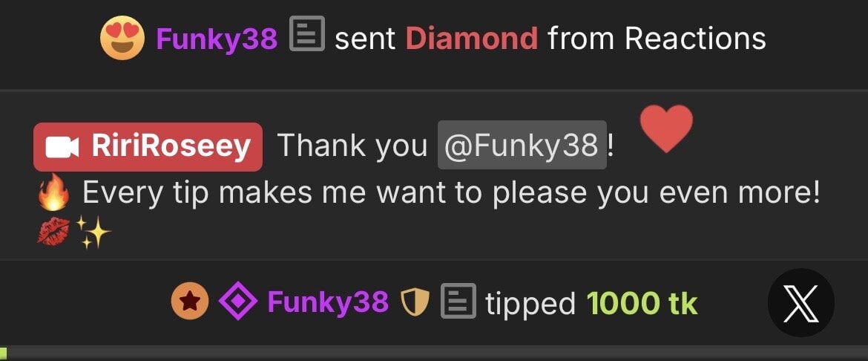
Task: Click the green '1000 tk' tip amount
Action: (x=642, y=303)
